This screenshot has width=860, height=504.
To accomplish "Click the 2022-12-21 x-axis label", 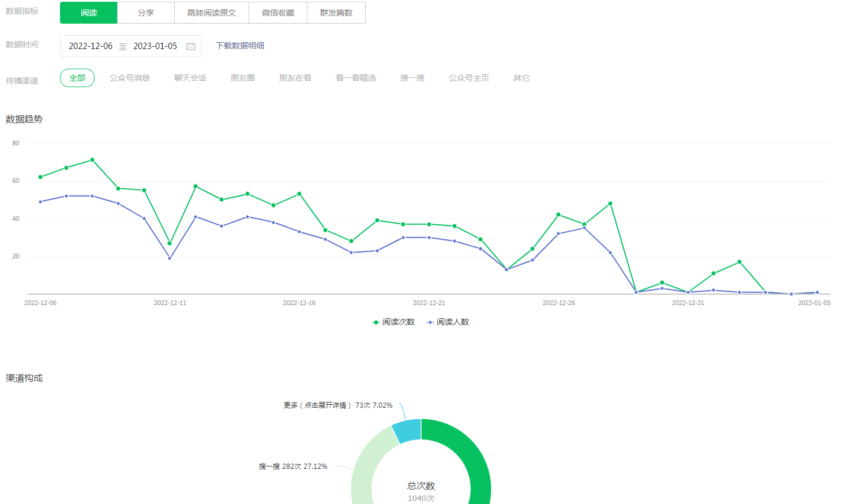I will 429,303.
